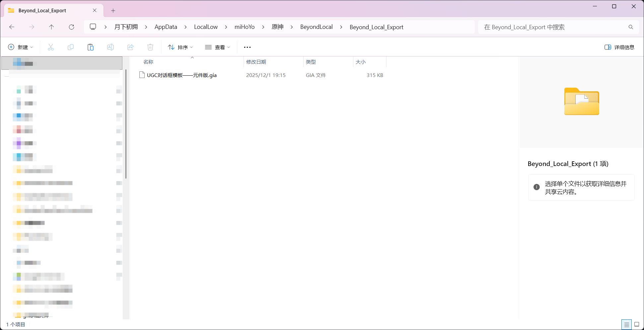Click the Rename icon in the toolbar
Viewport: 644px width, 330px height.
(x=110, y=47)
